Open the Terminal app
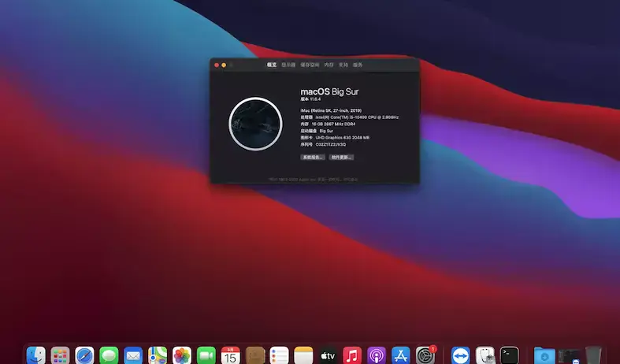The width and height of the screenshot is (620, 364). point(509,355)
